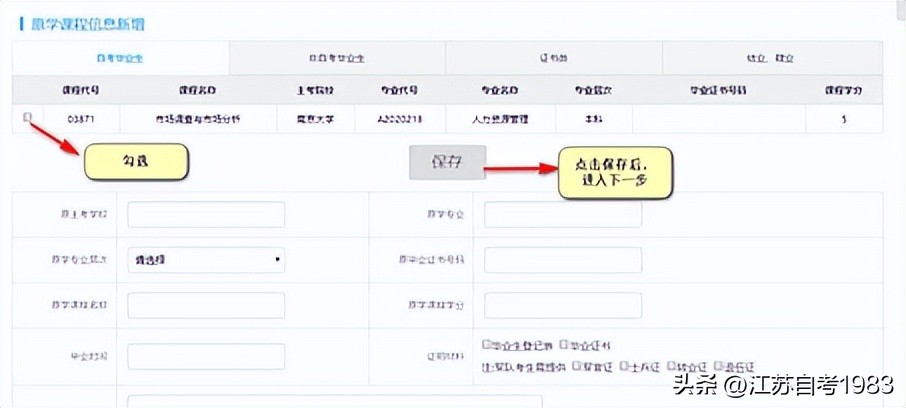The image size is (906, 408).
Task: Open the fourth, rightmost tab
Action: click(x=770, y=58)
